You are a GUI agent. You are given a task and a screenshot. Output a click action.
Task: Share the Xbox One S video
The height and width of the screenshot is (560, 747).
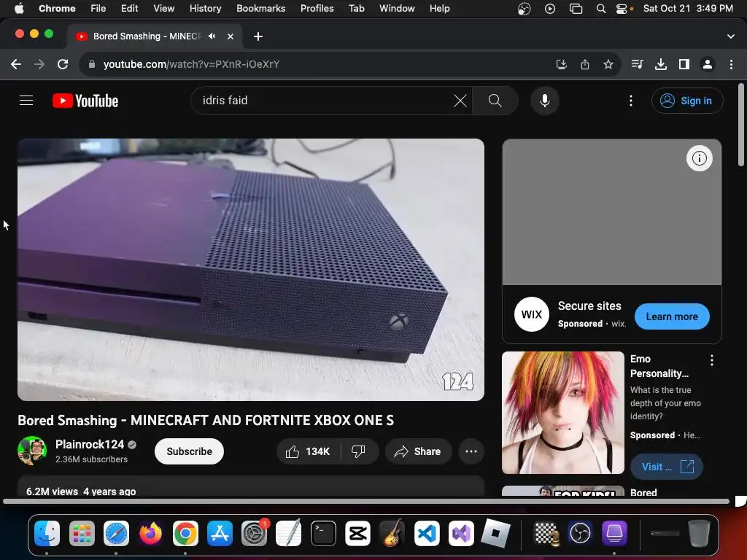click(x=417, y=451)
